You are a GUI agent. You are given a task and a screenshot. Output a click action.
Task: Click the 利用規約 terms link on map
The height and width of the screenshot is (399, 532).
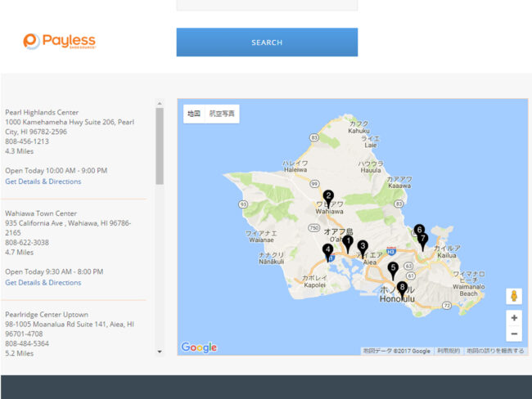click(448, 351)
